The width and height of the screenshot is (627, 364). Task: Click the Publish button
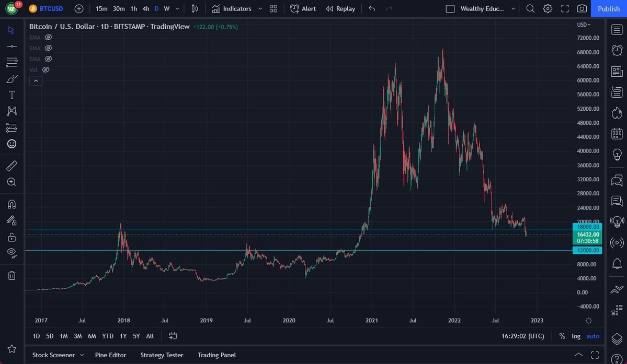(x=608, y=8)
